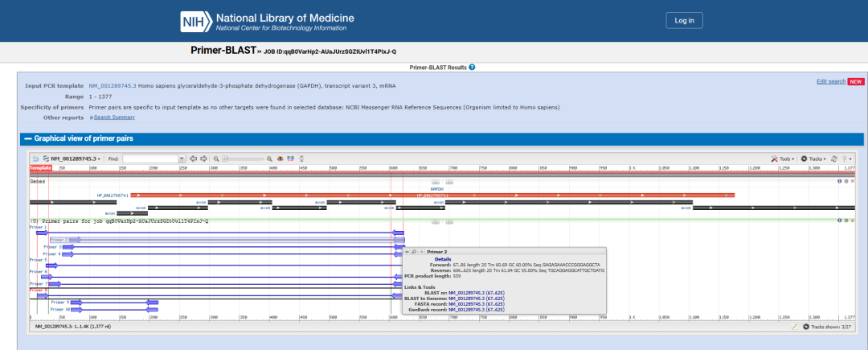
Task: Click the refresh/reload icon beside Tracks
Action: 833,159
